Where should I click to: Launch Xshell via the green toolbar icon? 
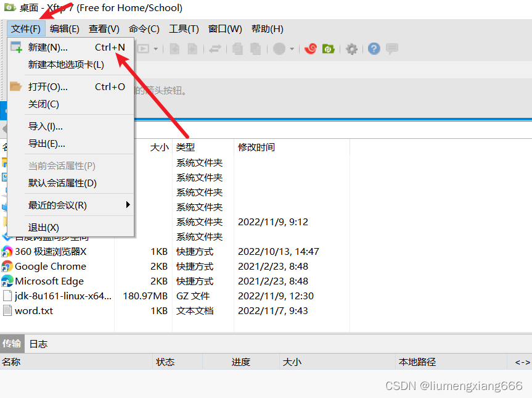329,49
